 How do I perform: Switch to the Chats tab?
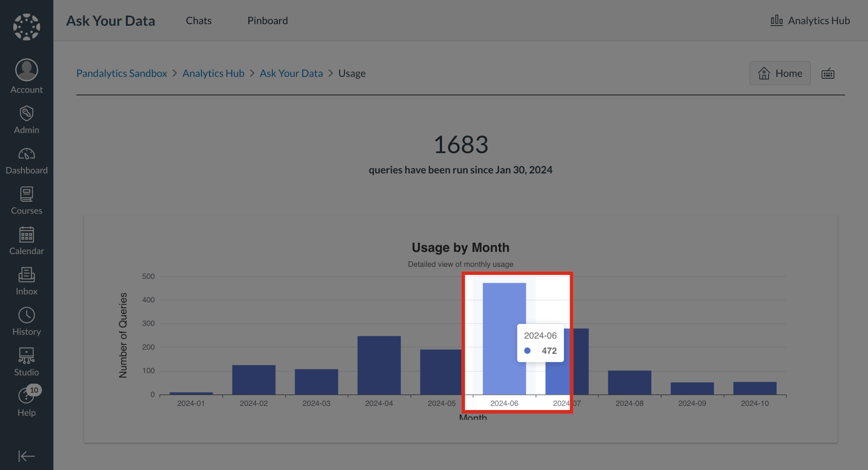click(x=199, y=21)
